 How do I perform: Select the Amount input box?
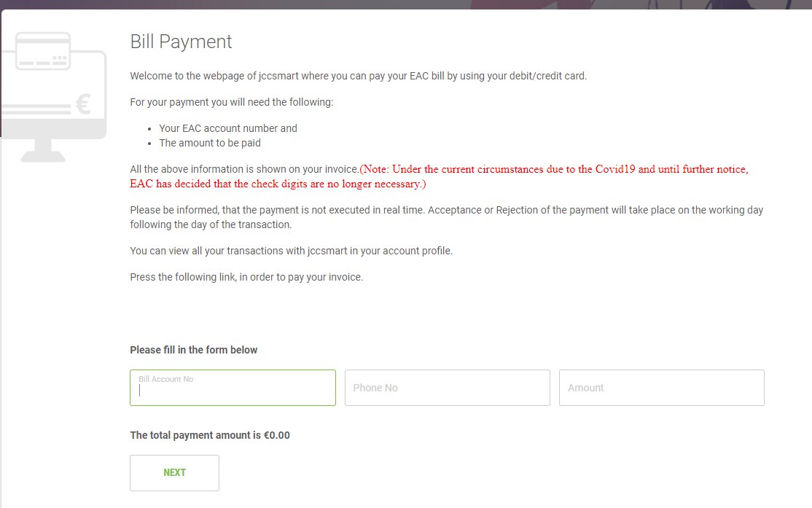click(x=661, y=388)
